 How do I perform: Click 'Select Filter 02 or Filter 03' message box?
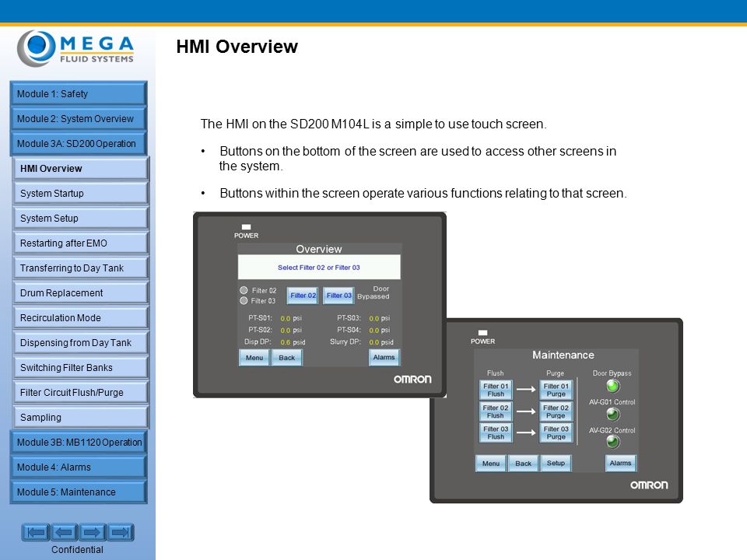tap(319, 267)
